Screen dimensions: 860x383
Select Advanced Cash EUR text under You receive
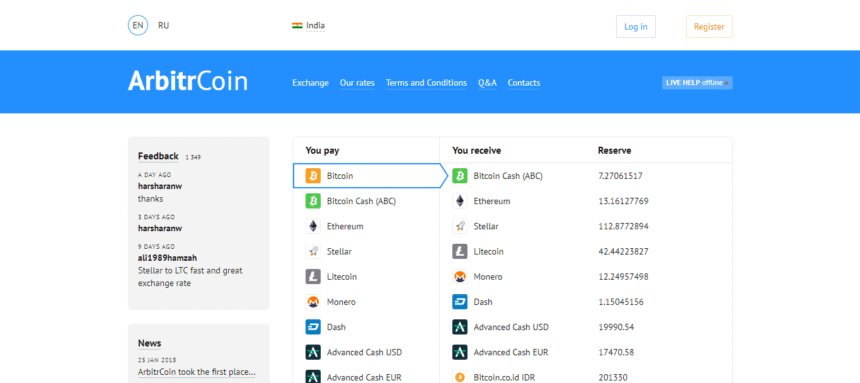coord(511,353)
